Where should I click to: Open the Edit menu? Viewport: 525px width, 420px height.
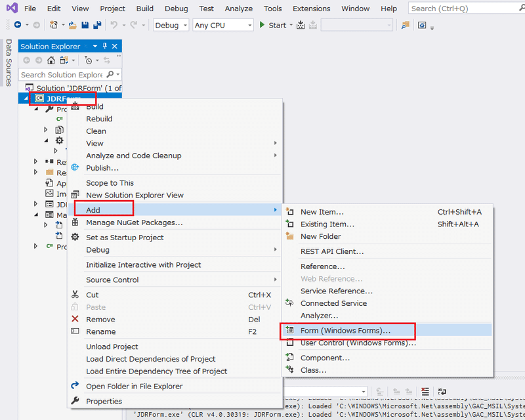(54, 9)
